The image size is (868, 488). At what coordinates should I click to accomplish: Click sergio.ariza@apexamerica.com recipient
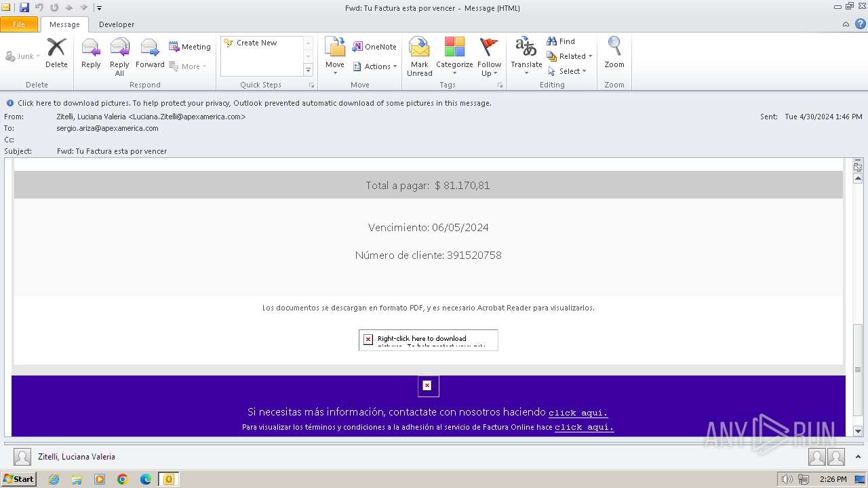tap(107, 128)
